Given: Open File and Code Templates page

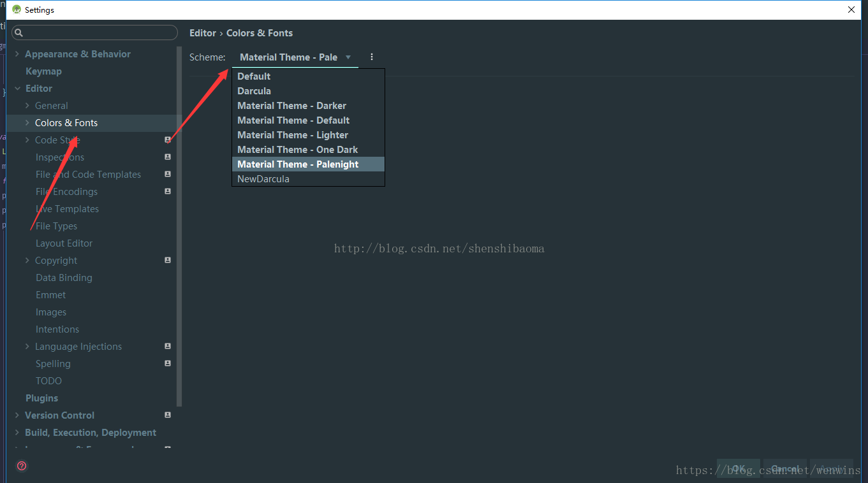Looking at the screenshot, I should 88,175.
